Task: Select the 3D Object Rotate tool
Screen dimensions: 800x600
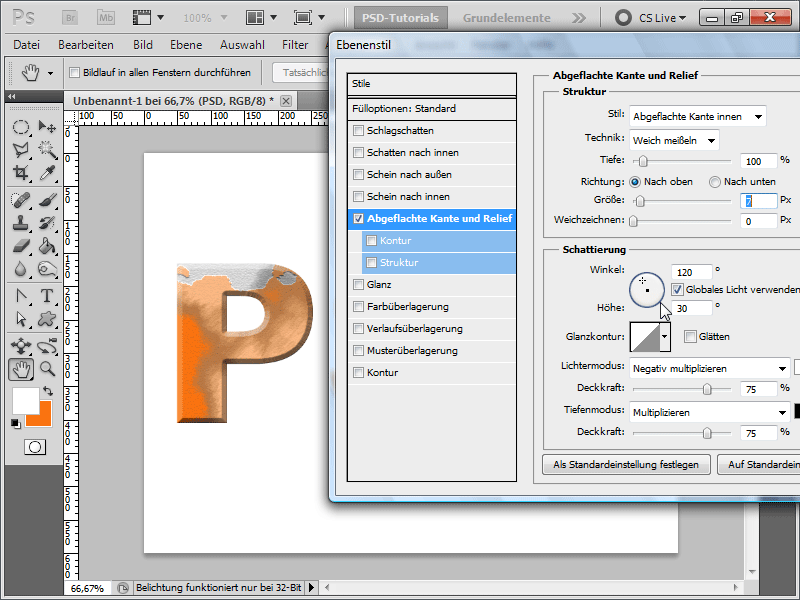Action: (20, 346)
